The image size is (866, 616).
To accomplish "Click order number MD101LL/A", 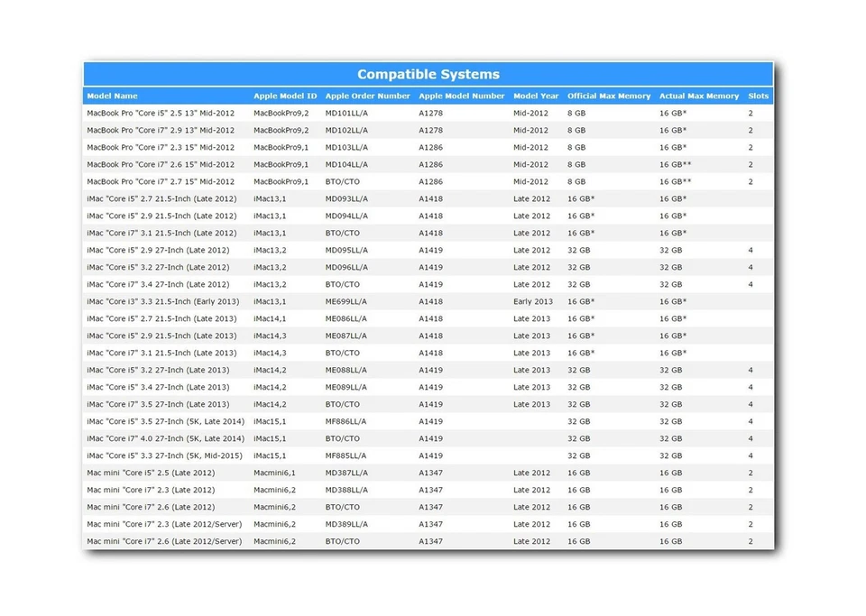I will point(346,114).
